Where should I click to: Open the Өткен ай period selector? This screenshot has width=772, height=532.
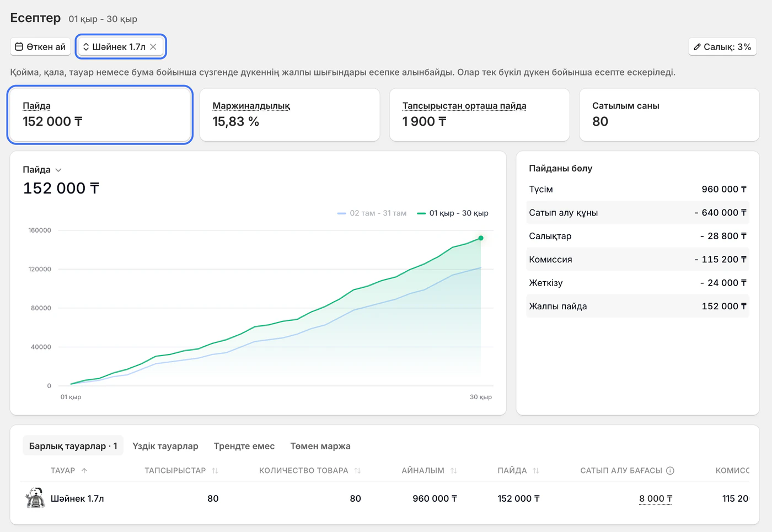(40, 47)
